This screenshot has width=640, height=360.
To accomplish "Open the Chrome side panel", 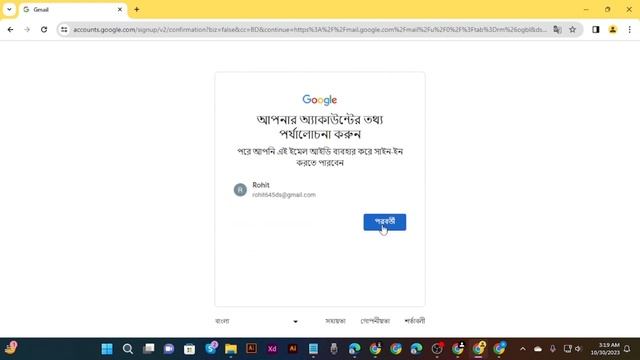I will [596, 29].
